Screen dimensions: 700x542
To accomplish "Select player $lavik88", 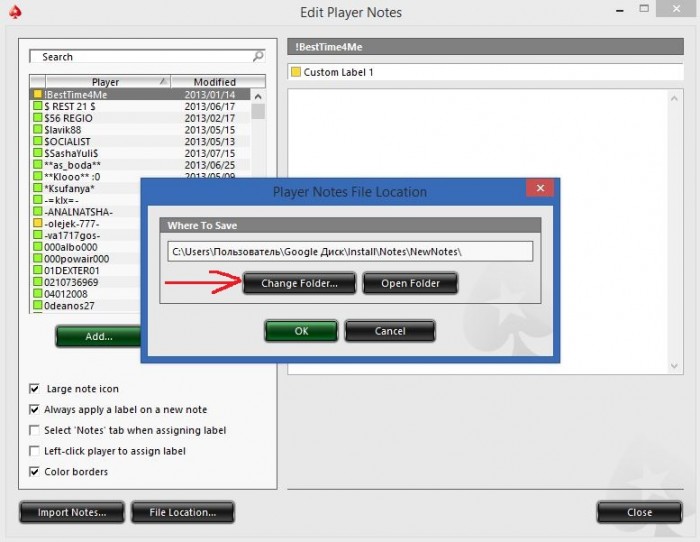I will (x=140, y=129).
